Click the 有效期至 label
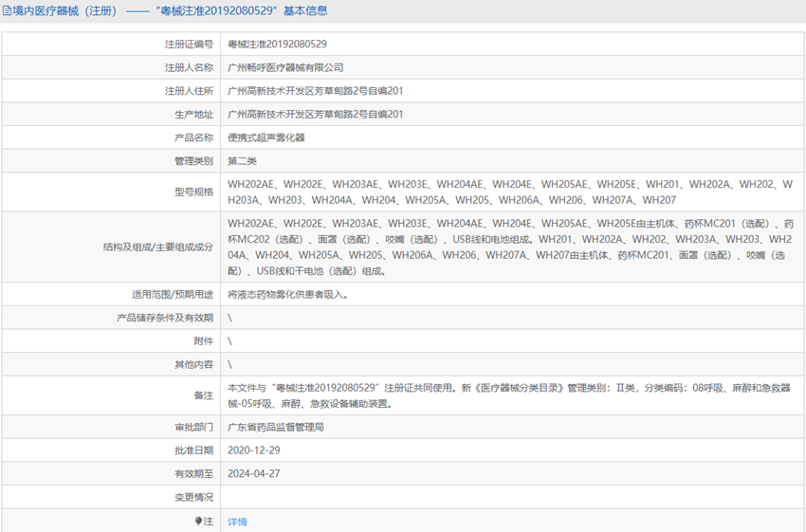The image size is (806, 532). click(193, 474)
